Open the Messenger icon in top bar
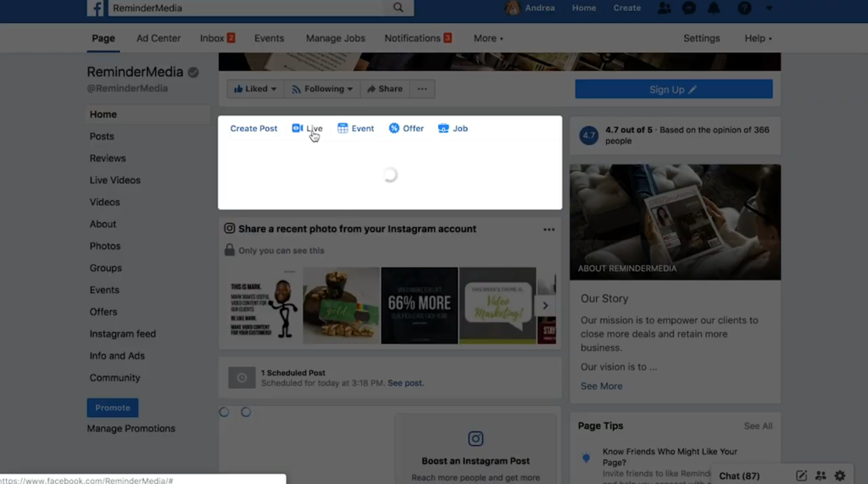Viewport: 868px width, 484px height. pyautogui.click(x=688, y=8)
